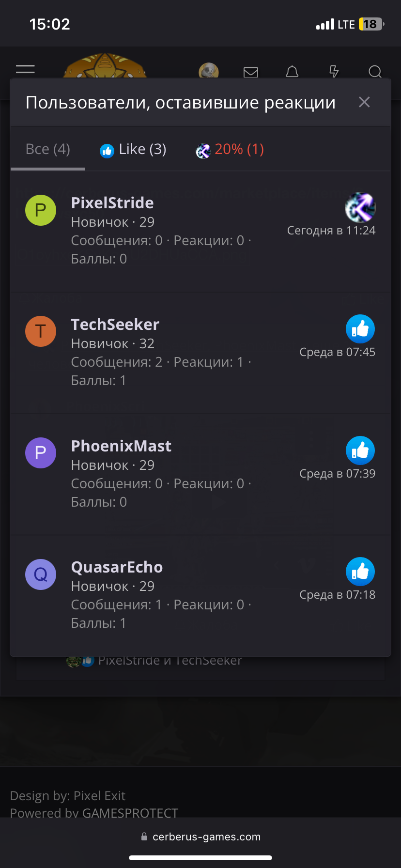Switch to the 20% (1) tab
Image resolution: width=401 pixels, height=868 pixels.
230,149
